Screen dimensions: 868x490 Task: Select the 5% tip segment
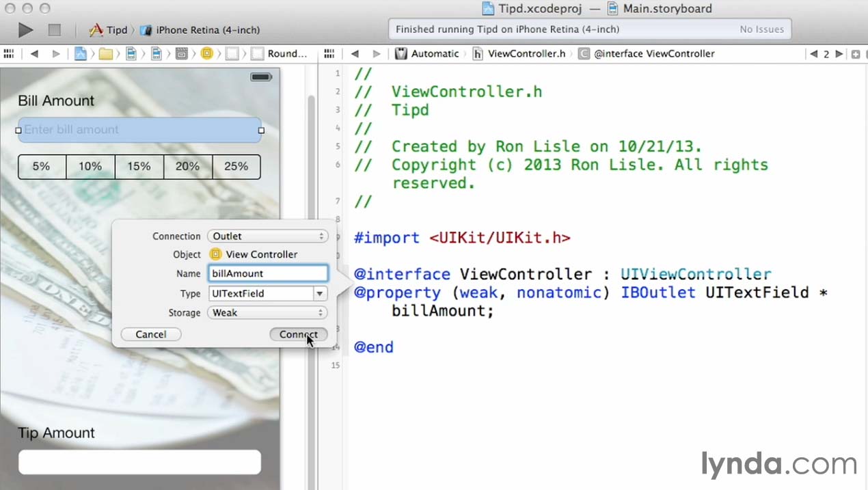[x=42, y=167]
